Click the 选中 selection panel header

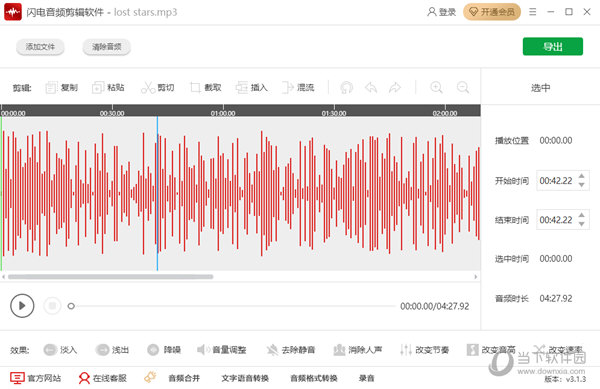(541, 88)
